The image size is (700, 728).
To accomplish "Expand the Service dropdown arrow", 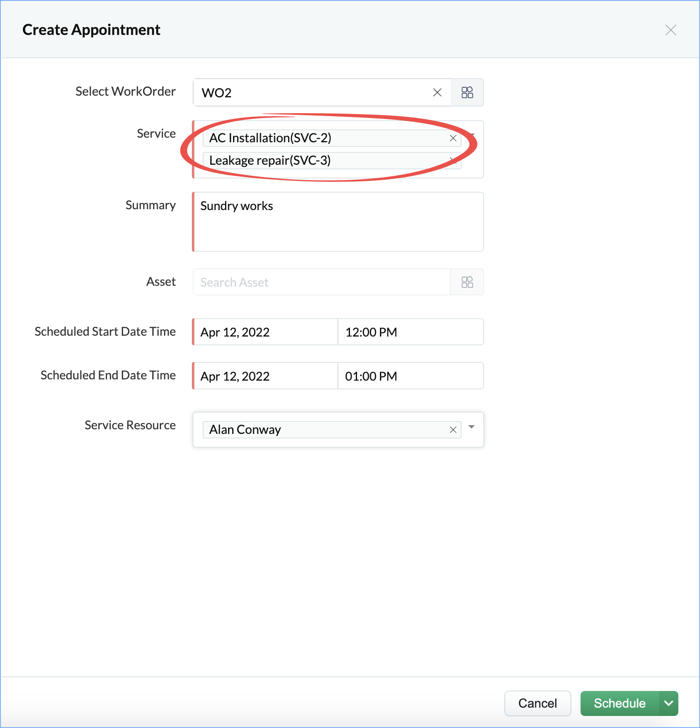I will coord(472,135).
